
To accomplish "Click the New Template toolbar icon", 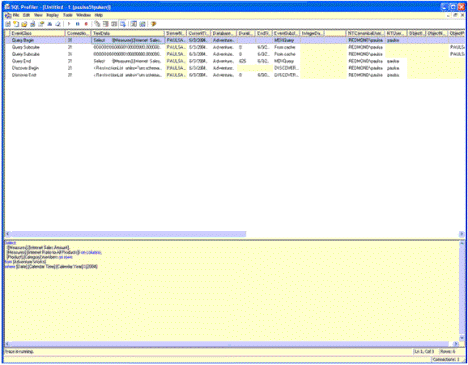I will (16, 24).
